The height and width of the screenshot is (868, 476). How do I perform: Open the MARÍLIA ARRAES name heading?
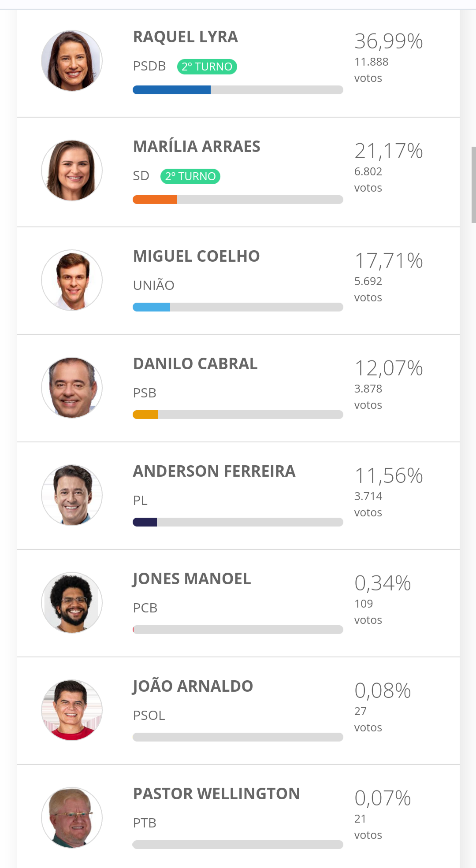point(197,146)
